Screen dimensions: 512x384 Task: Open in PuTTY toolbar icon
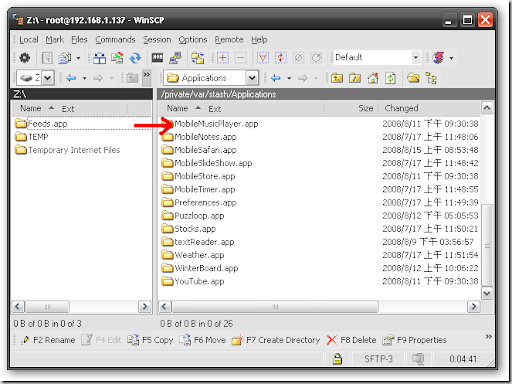[x=175, y=58]
